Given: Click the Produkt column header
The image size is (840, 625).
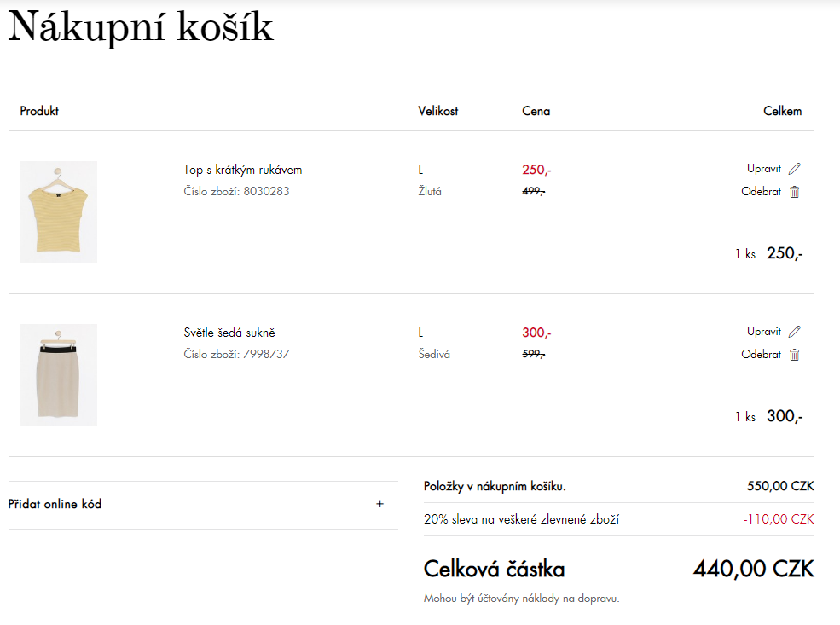Looking at the screenshot, I should pyautogui.click(x=39, y=111).
